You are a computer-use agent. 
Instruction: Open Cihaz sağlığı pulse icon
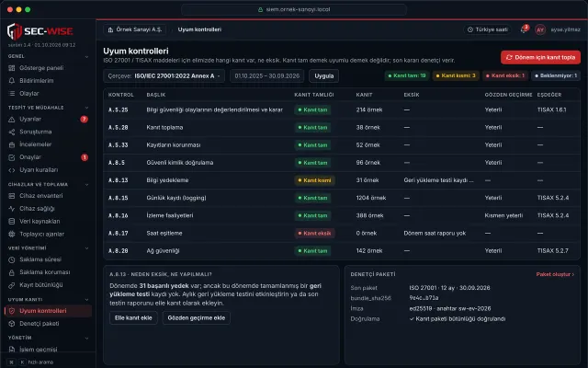click(12, 209)
